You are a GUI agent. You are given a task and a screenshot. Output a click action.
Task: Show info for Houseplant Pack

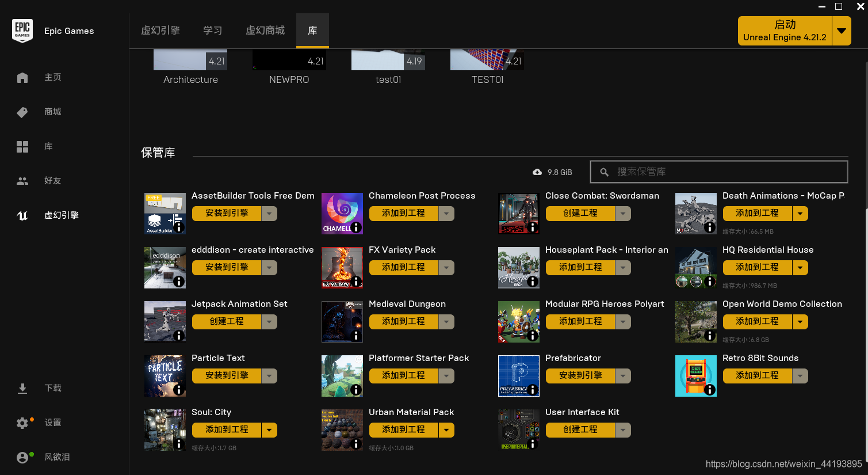533,282
